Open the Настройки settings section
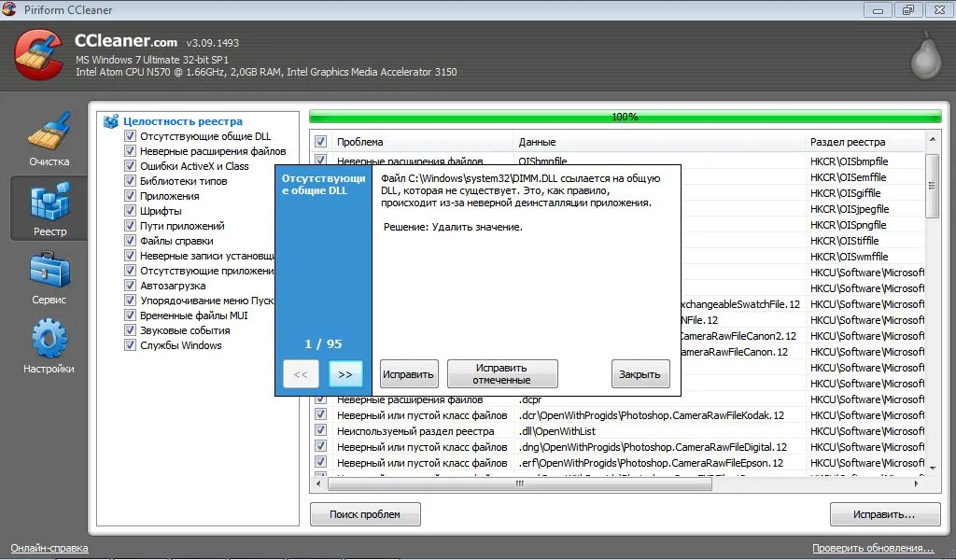Image resolution: width=956 pixels, height=560 pixels. pyautogui.click(x=49, y=347)
